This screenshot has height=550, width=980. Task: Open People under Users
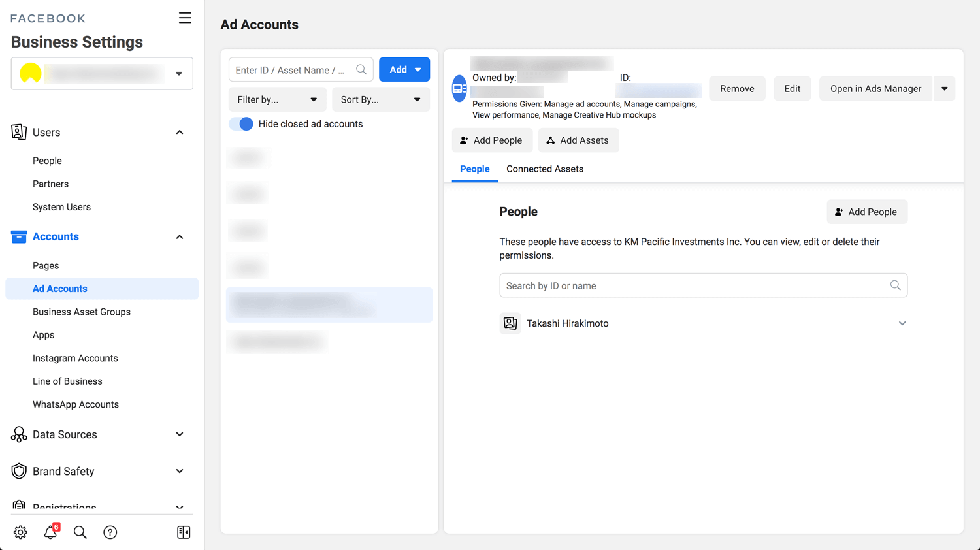[x=47, y=161]
